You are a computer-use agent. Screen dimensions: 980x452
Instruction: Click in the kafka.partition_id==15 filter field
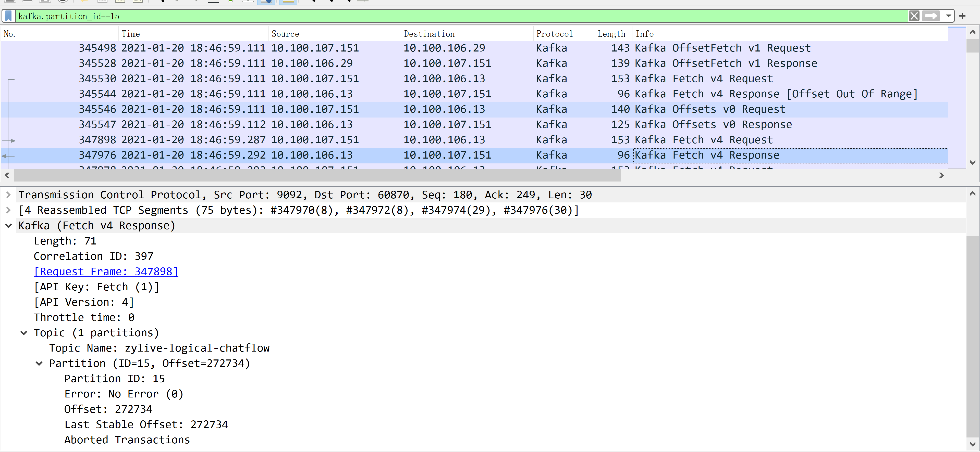click(x=457, y=16)
